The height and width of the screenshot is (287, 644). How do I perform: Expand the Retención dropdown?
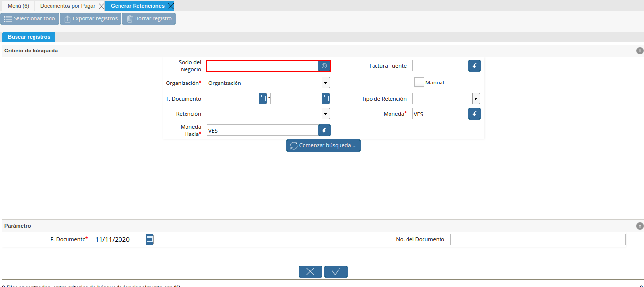(326, 114)
